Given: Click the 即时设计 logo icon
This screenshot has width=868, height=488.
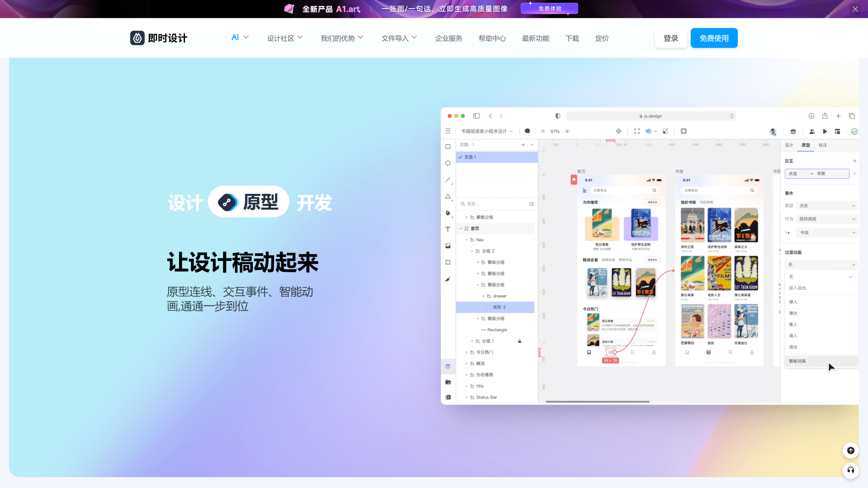Looking at the screenshot, I should (x=137, y=38).
